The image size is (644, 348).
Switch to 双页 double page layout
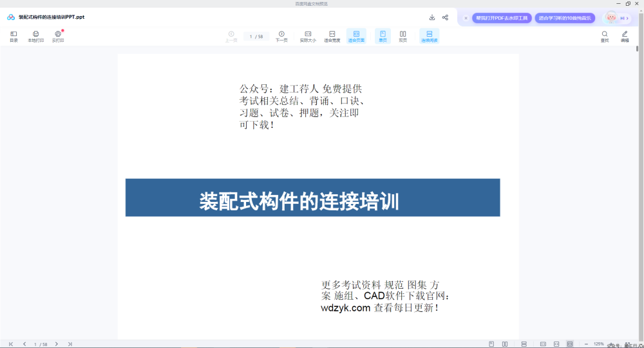pos(403,37)
